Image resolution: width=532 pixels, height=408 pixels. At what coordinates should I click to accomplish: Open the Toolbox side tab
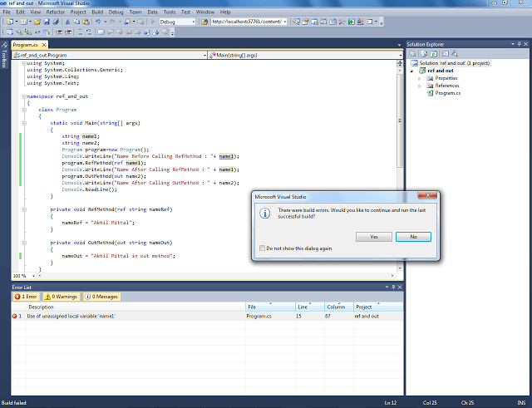pos(4,56)
